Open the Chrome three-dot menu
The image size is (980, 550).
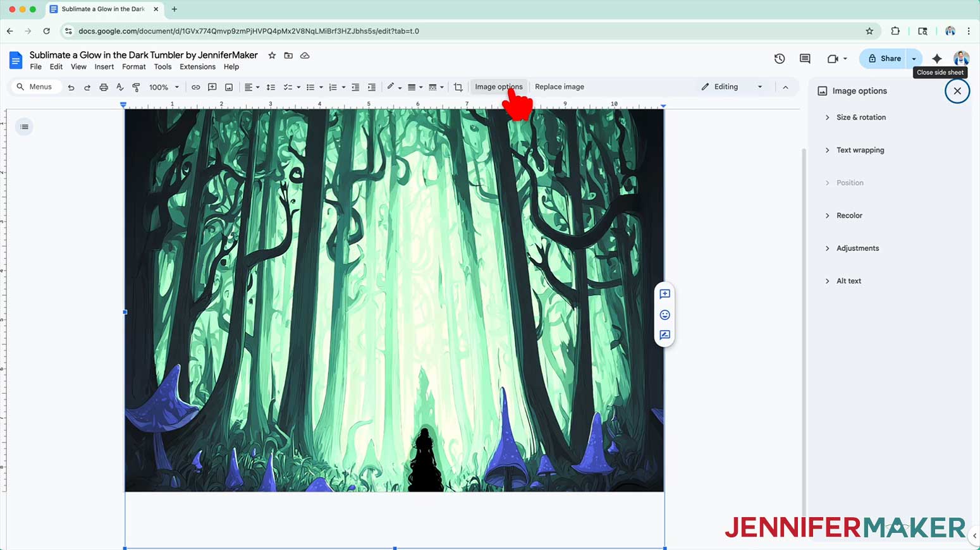click(969, 31)
